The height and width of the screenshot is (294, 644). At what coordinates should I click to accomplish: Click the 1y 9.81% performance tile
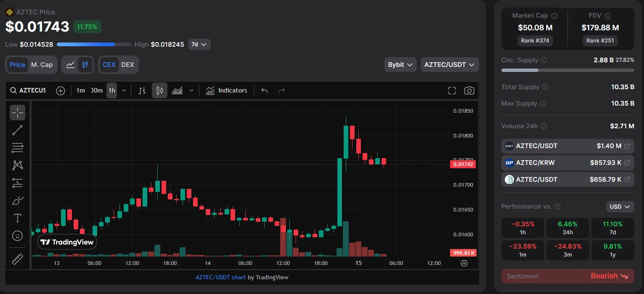click(612, 250)
